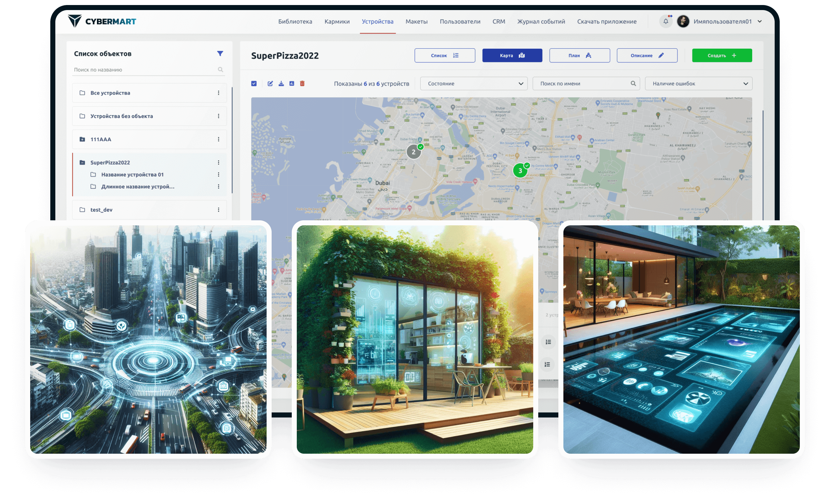
Task: Select the 111AAA folder
Action: click(x=149, y=139)
